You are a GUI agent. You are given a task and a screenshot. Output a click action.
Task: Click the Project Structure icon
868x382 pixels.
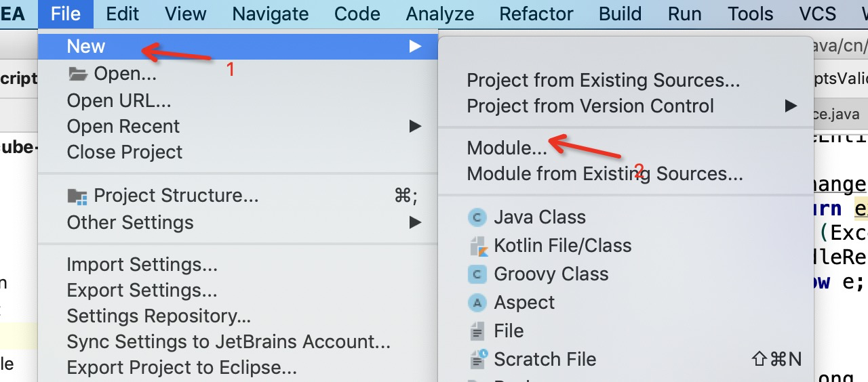point(78,196)
